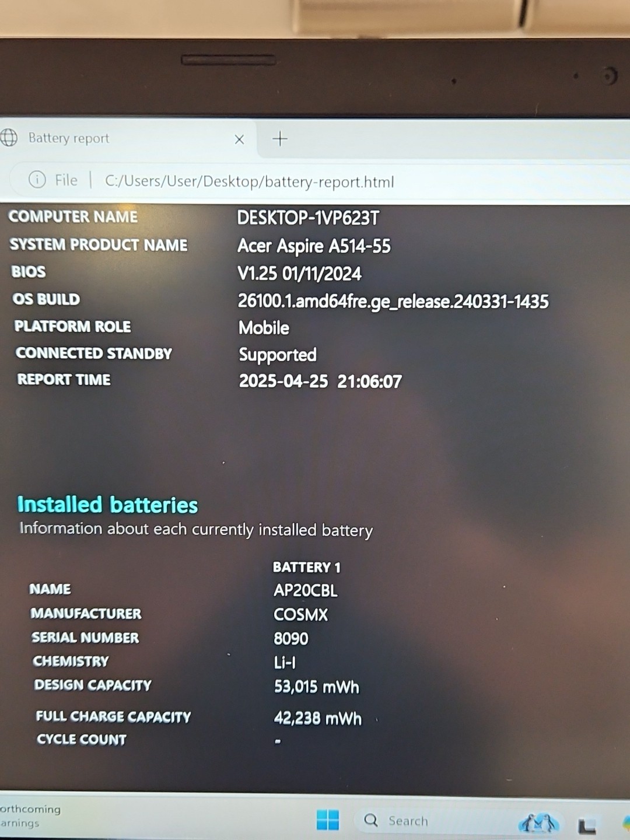The image size is (630, 840).
Task: Select chemistry value Li-I
Action: click(x=285, y=663)
